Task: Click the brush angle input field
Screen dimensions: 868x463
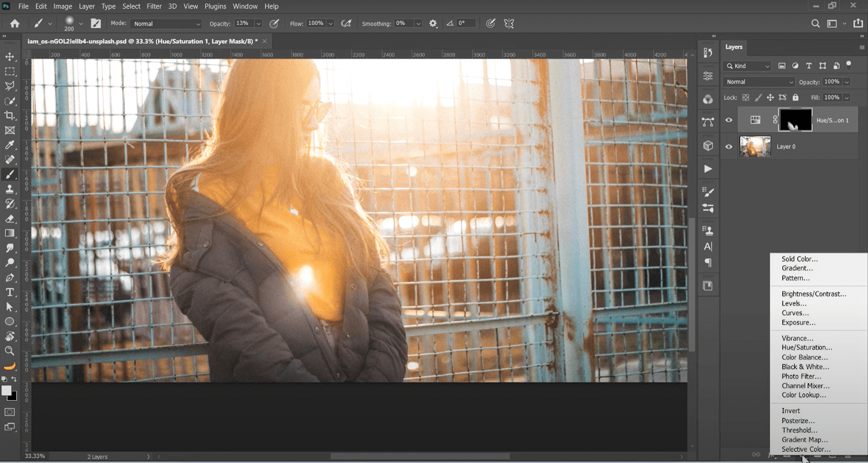Action: tap(466, 23)
